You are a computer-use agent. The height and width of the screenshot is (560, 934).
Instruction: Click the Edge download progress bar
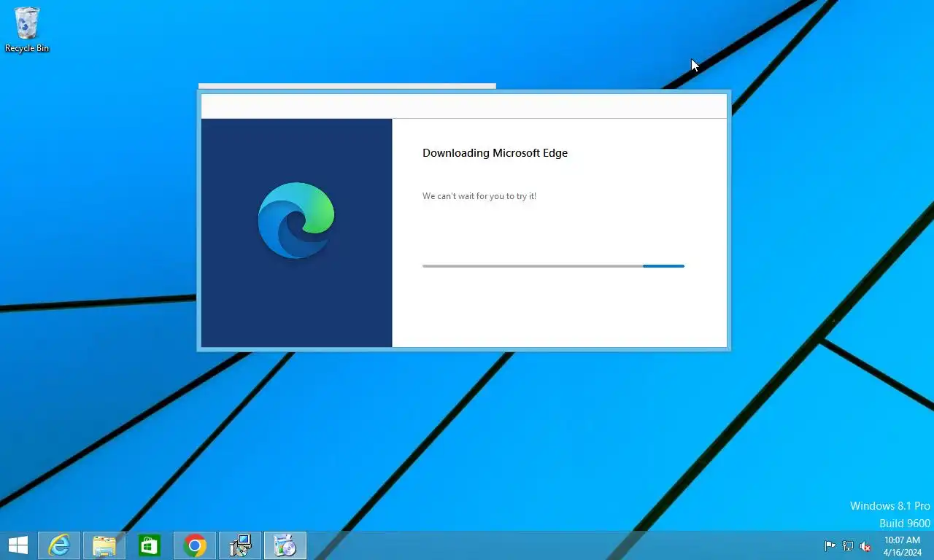coord(553,266)
